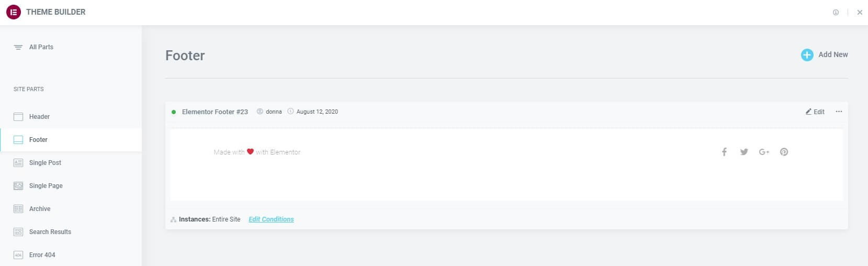Open Search Results site part

(50, 232)
